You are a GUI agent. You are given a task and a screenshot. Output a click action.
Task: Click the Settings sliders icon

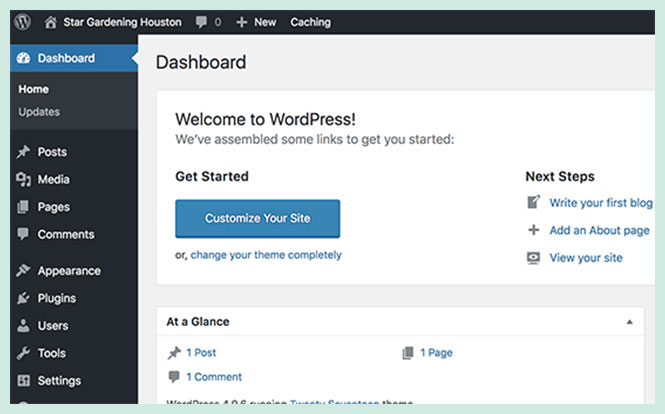point(23,380)
